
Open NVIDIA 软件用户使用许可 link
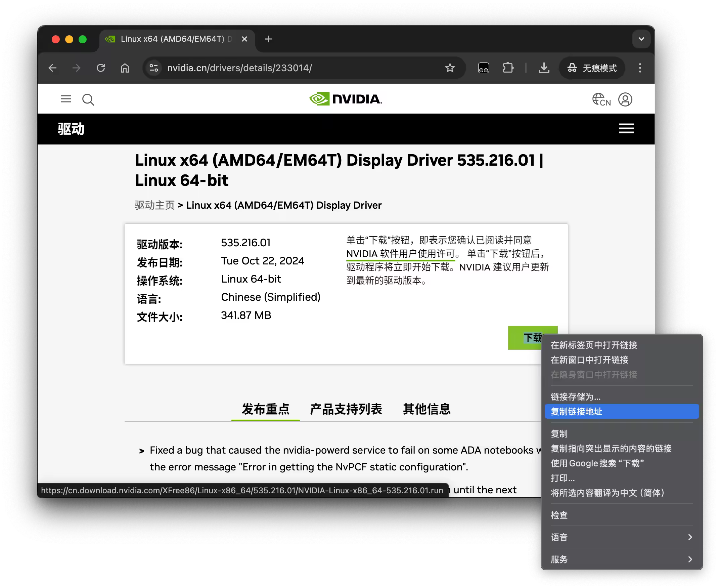pyautogui.click(x=400, y=254)
